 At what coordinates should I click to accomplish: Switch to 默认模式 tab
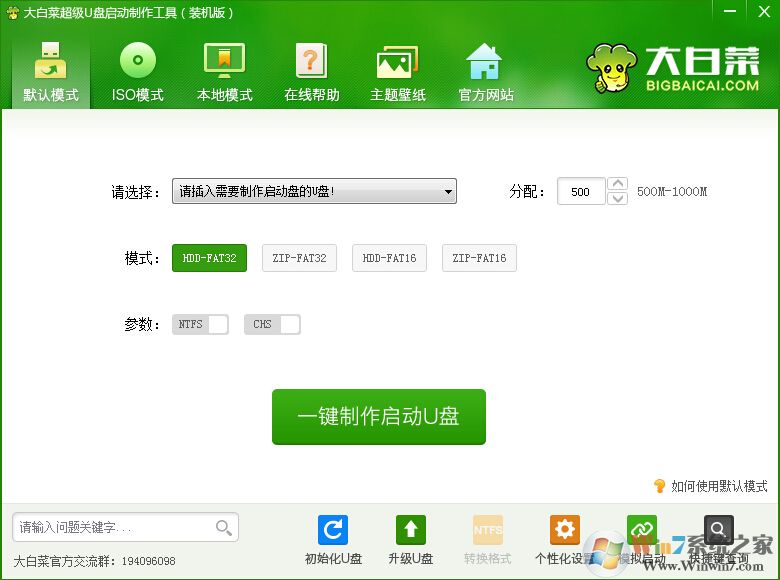tap(51, 72)
